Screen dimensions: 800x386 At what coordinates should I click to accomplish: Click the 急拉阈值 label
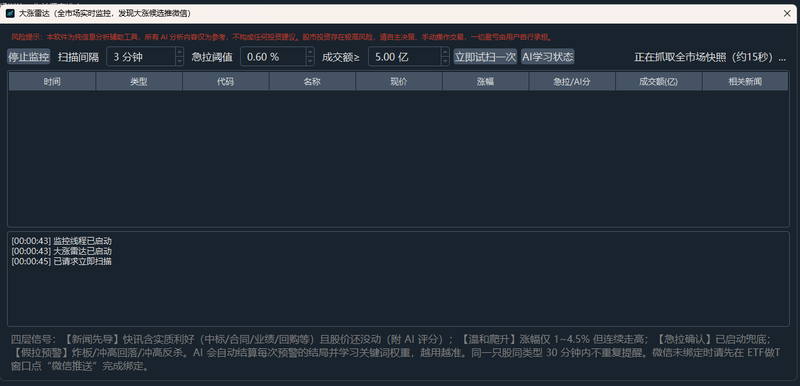[212, 57]
